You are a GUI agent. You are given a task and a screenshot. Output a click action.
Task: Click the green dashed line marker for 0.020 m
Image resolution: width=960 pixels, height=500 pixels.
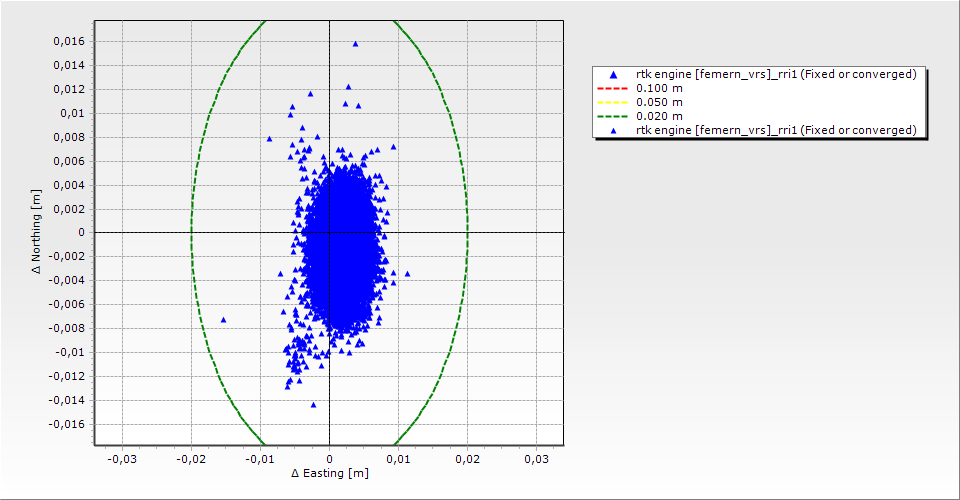[x=613, y=116]
